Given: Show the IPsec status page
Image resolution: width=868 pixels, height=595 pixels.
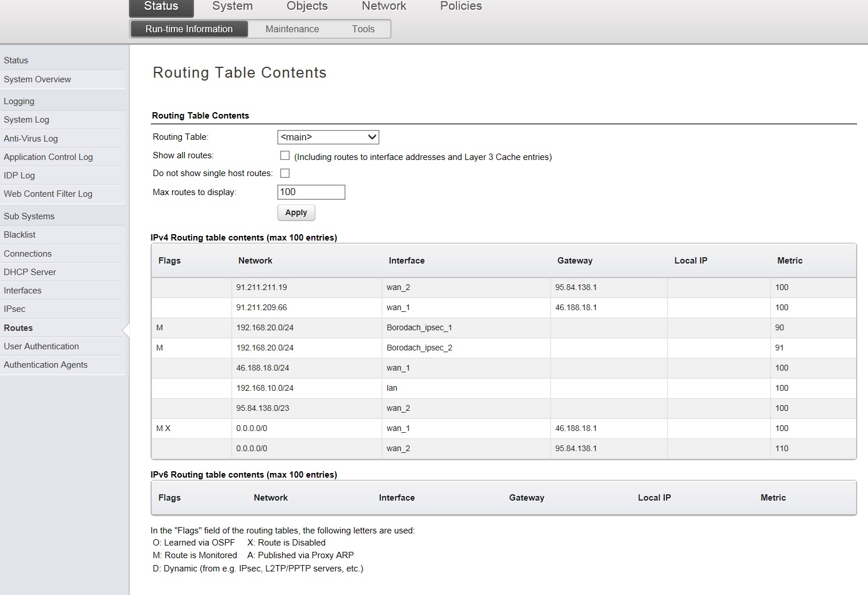Looking at the screenshot, I should tap(14, 309).
